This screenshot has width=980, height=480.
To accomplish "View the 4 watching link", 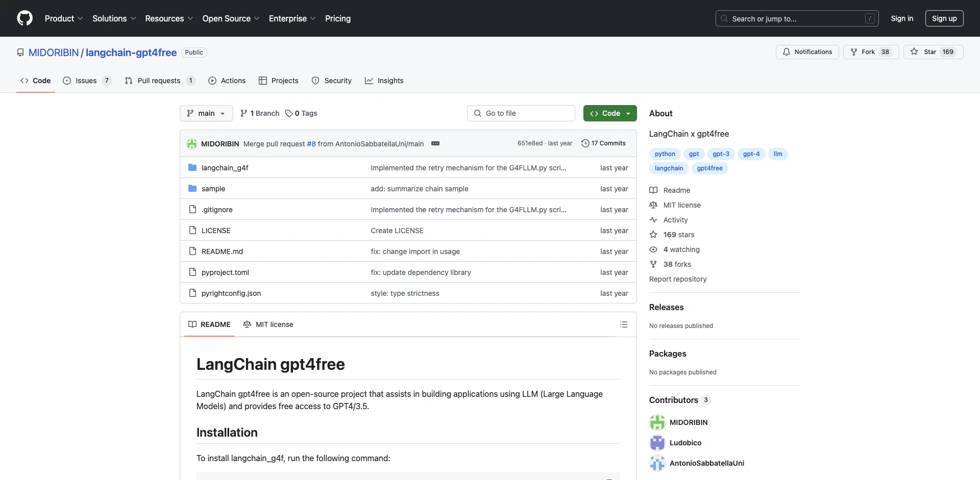I will pos(674,249).
